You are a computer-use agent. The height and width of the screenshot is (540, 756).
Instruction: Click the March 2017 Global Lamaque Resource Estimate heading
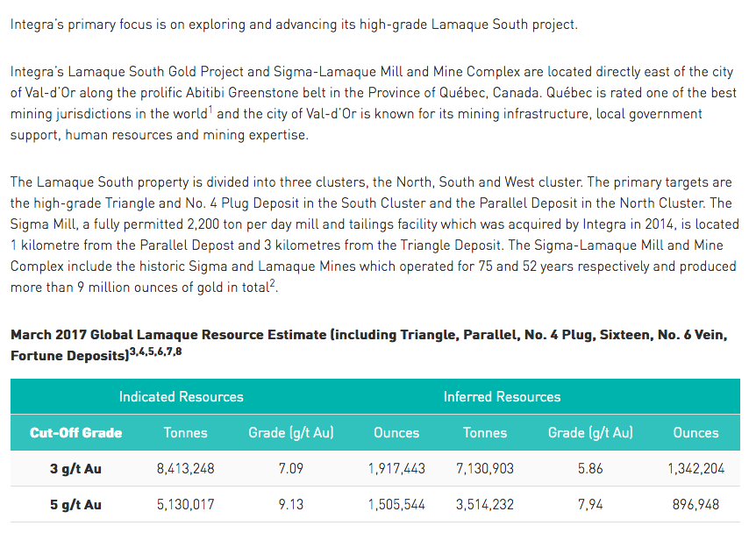(369, 345)
